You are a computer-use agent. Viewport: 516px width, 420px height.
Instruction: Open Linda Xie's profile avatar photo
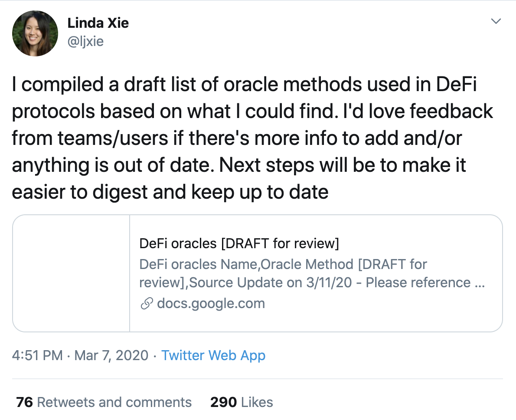pos(35,33)
